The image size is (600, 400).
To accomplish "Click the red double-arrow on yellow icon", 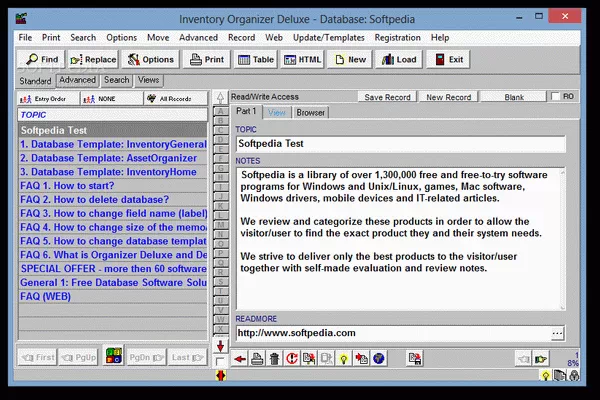I will pyautogui.click(x=221, y=376).
